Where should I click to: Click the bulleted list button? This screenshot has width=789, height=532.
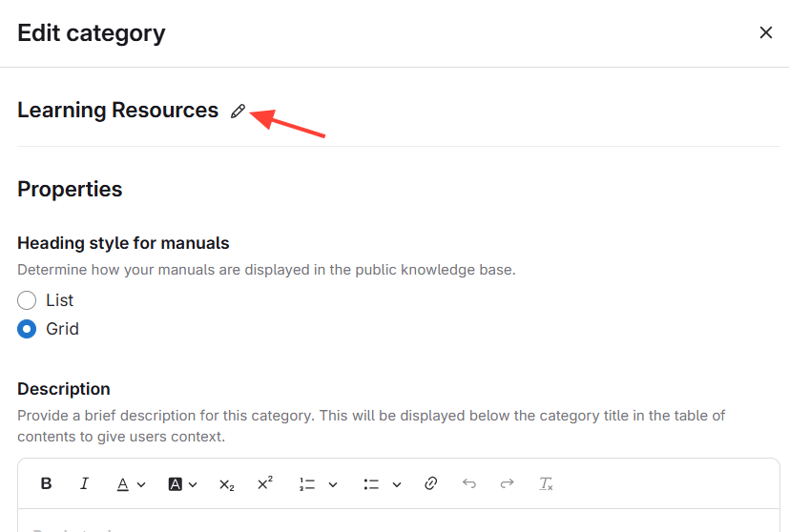[x=371, y=484]
